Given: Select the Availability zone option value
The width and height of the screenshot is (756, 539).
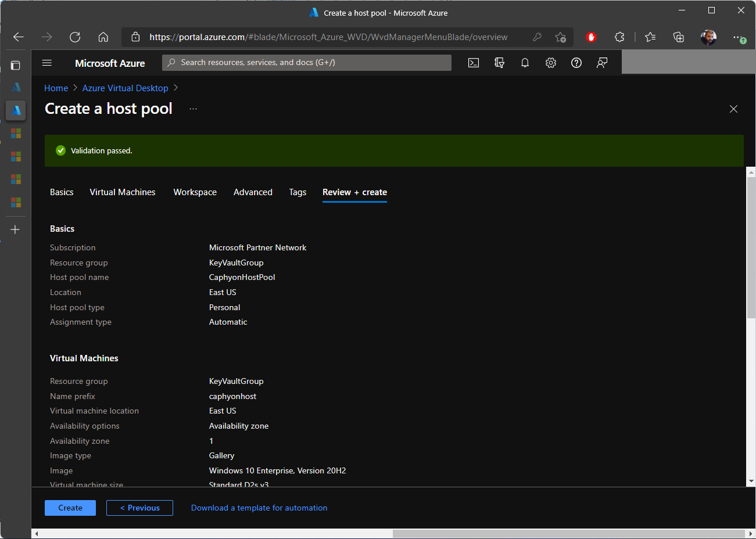Looking at the screenshot, I should point(239,426).
